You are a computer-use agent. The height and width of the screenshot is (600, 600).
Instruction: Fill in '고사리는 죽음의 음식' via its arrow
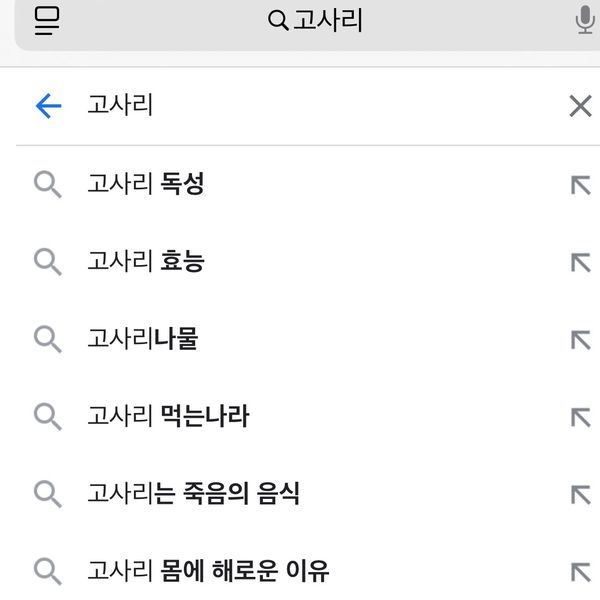click(580, 494)
